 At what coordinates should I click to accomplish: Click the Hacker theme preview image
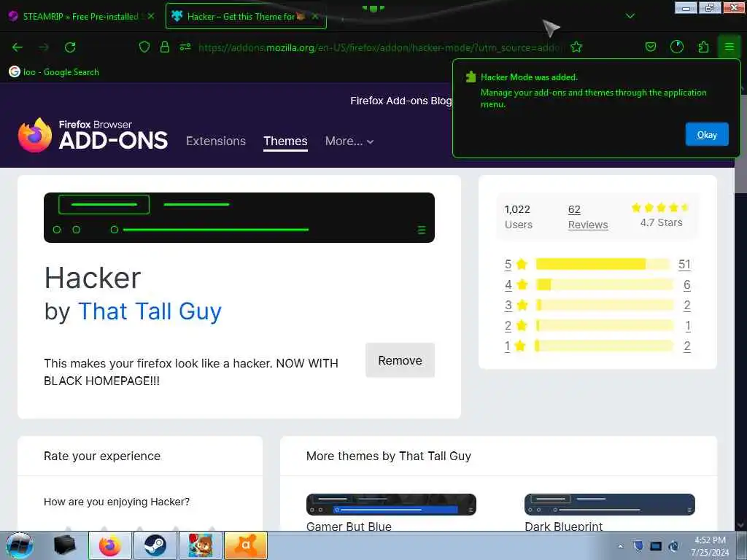tap(239, 217)
